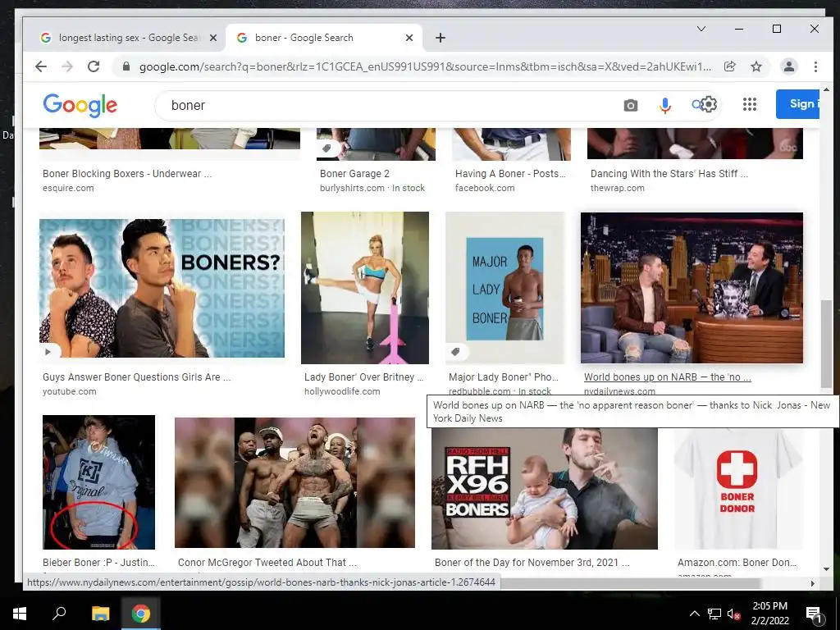Open 'Dancing With the Stars' Has Stiff' result
This screenshot has width=840, height=630.
pyautogui.click(x=669, y=174)
